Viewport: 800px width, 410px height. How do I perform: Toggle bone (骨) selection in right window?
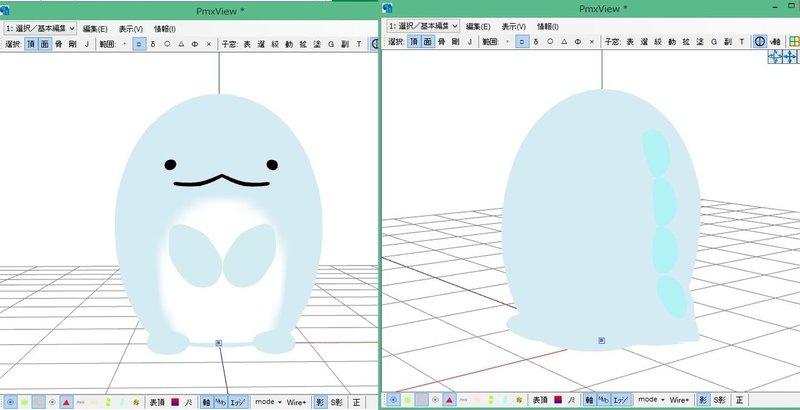tap(441, 42)
